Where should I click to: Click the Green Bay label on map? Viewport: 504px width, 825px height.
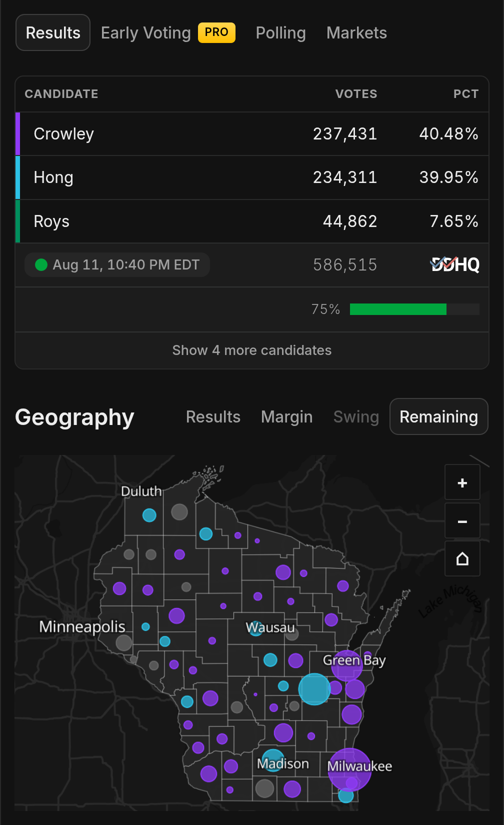(354, 660)
